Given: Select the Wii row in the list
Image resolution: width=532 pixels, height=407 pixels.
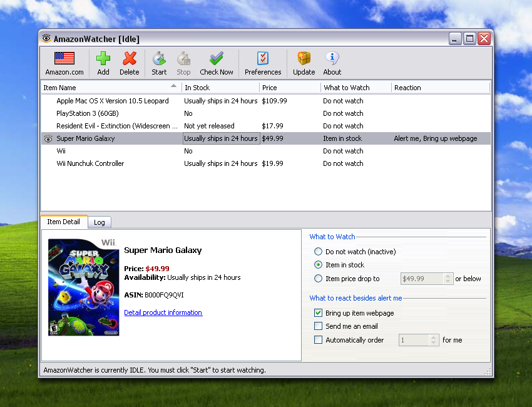Looking at the screenshot, I should [x=266, y=151].
